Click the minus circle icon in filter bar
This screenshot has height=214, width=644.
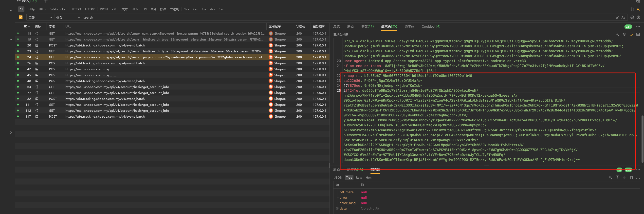(632, 17)
